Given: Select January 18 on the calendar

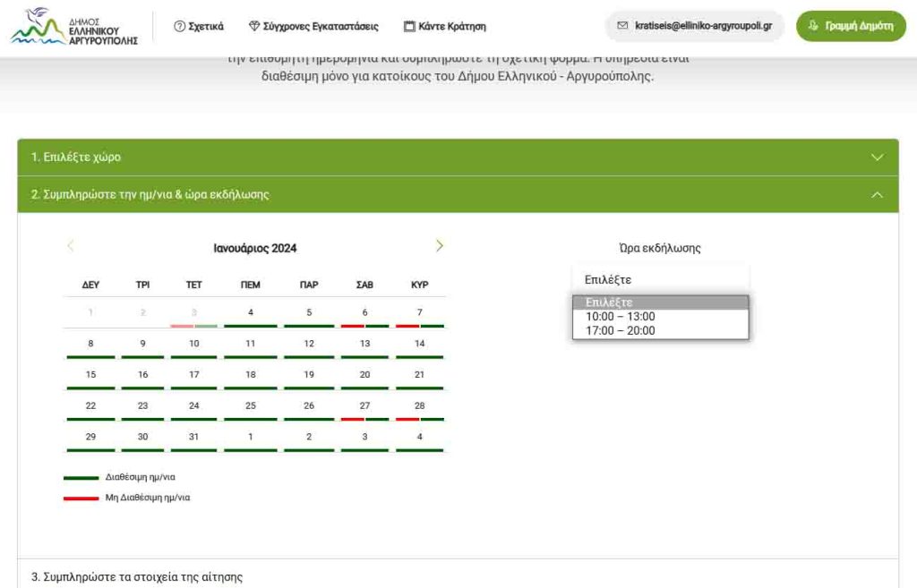Looking at the screenshot, I should [x=251, y=375].
